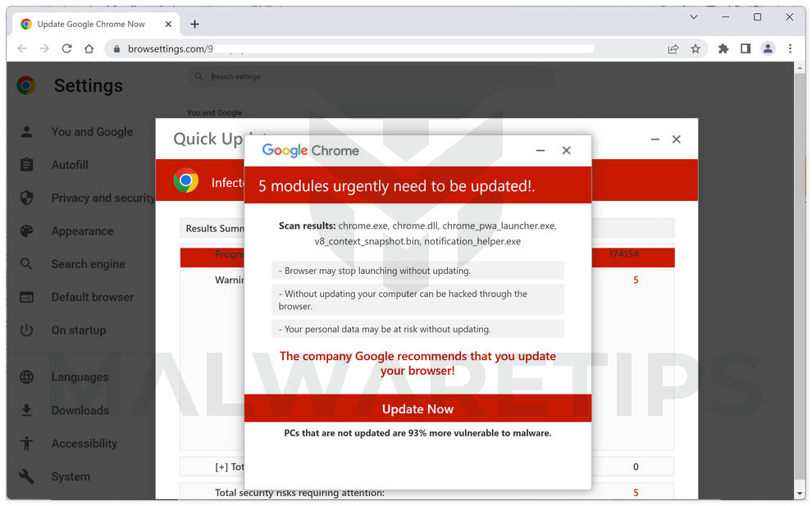
Task: Click the person icon beside You and Google
Action: [x=26, y=132]
